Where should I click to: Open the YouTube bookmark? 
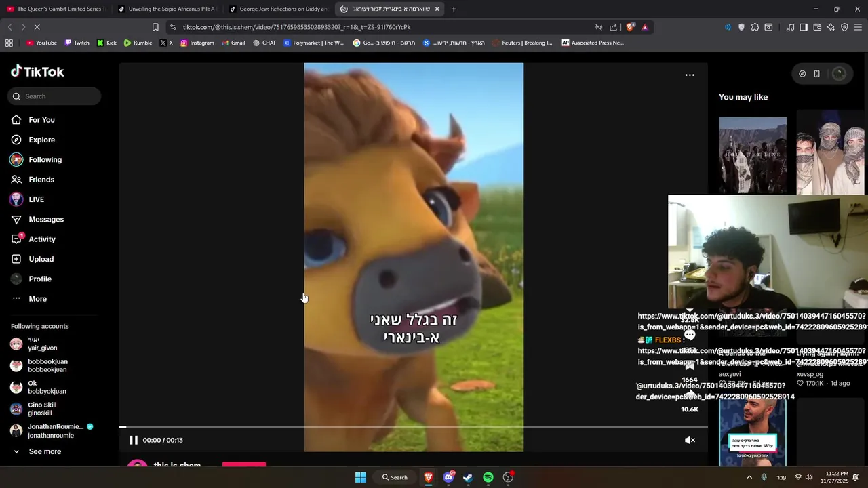pyautogui.click(x=41, y=43)
